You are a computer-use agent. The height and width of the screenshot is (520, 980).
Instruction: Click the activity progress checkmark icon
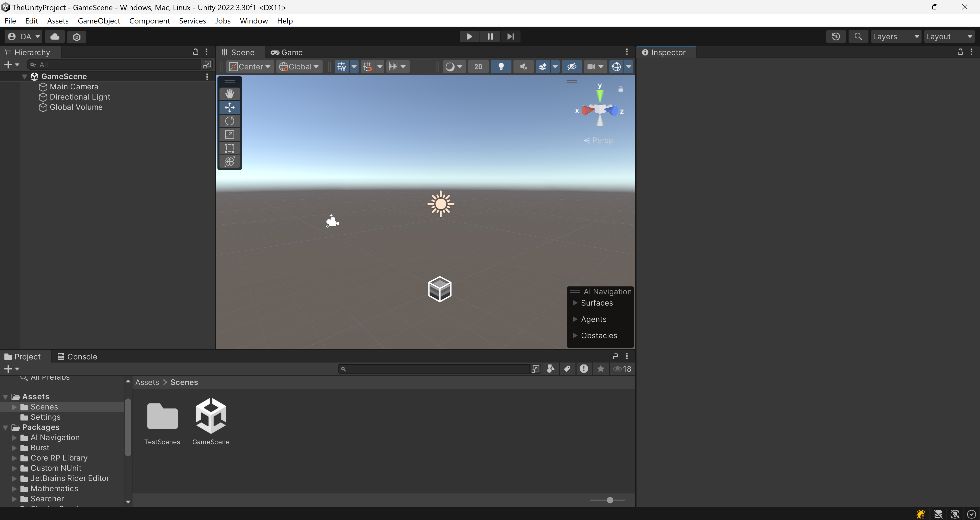[x=971, y=514]
